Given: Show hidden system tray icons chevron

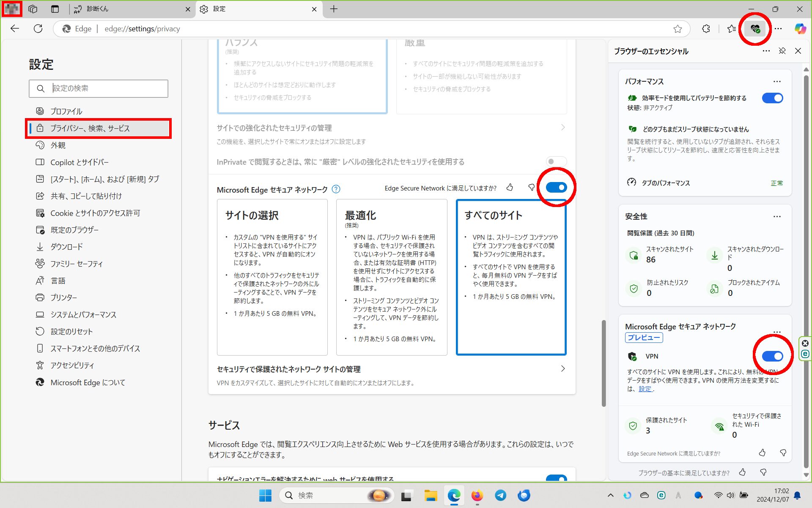Looking at the screenshot, I should 610,495.
